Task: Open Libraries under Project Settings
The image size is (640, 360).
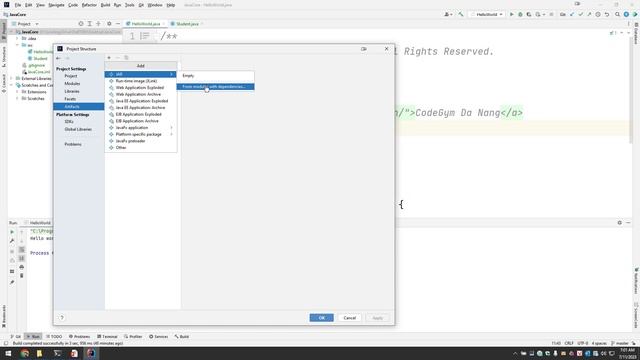Action: click(72, 91)
